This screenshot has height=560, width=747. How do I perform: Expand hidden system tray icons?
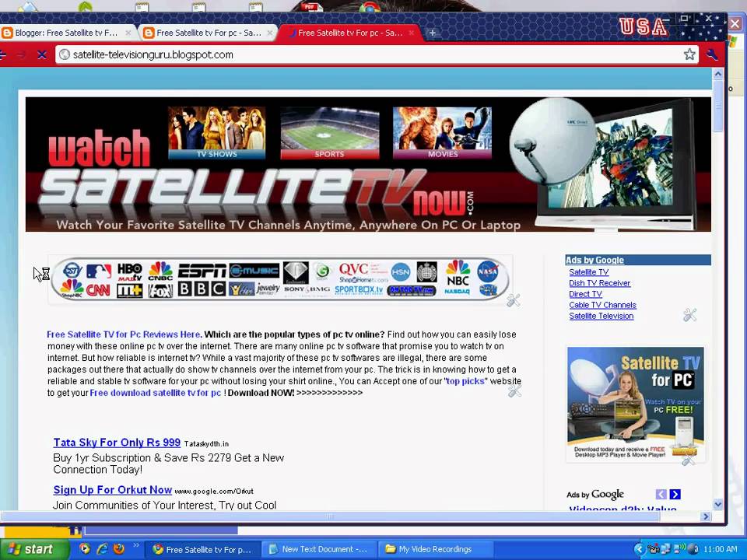[640, 549]
